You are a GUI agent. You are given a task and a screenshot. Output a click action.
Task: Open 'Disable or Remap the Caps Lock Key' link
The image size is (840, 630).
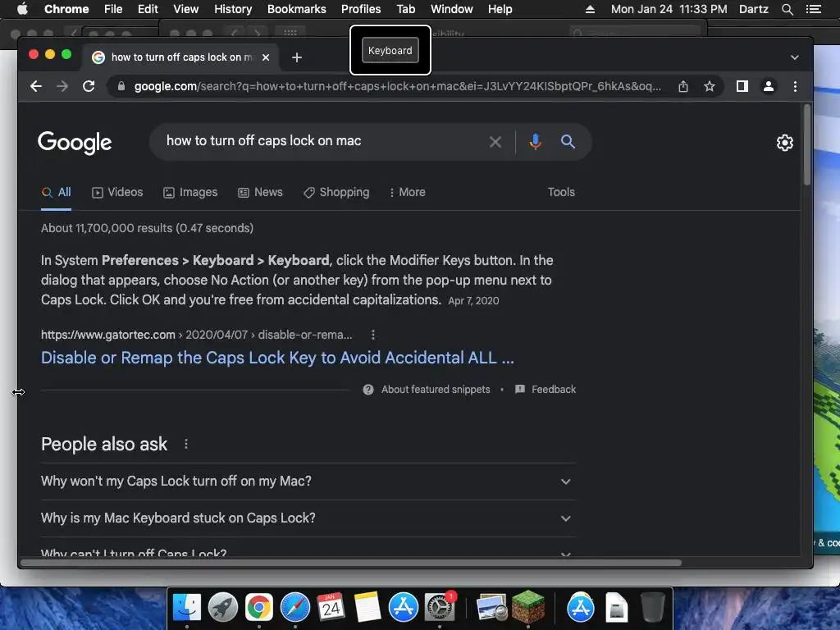277,358
